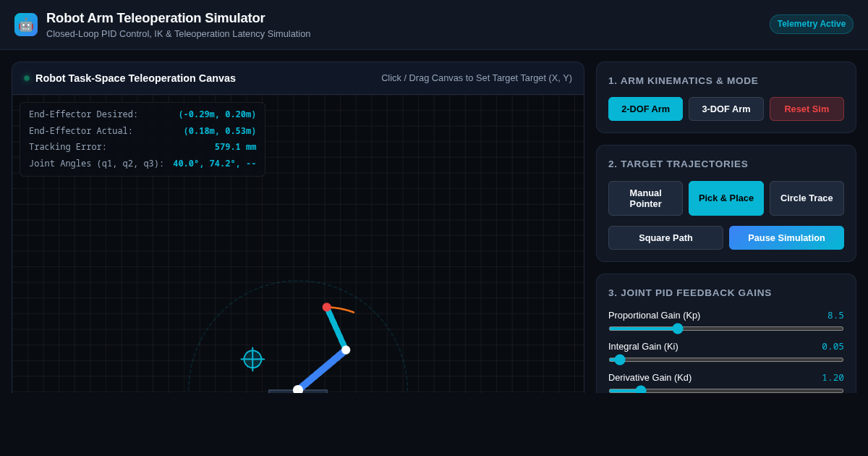Click the Robot Task-Space Teleoperation Canvas title
The image size is (868, 456).
tap(135, 78)
